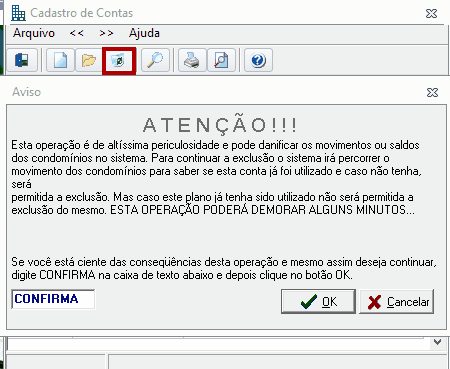Go to next record with >> menu
Screen dimensions: 450x369
(x=106, y=33)
